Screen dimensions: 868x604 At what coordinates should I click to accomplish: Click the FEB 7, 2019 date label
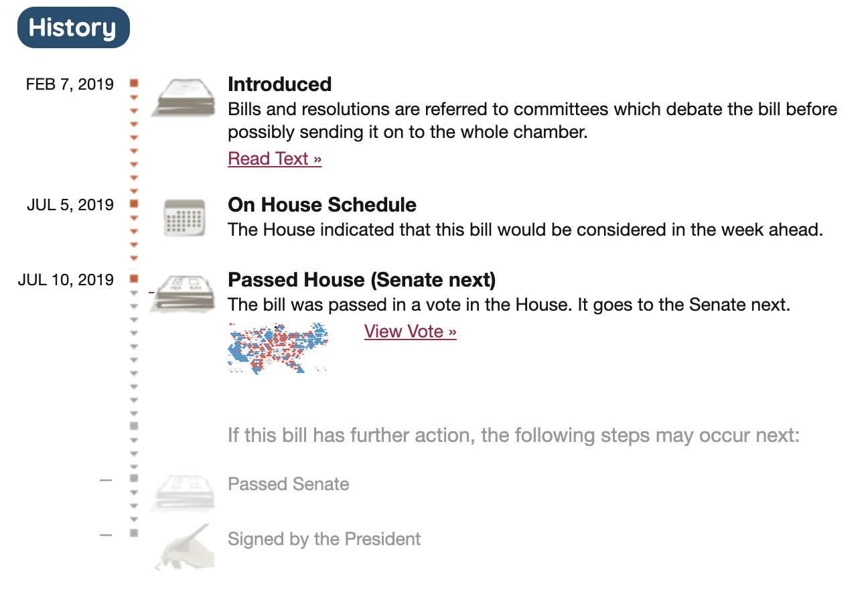(x=70, y=84)
